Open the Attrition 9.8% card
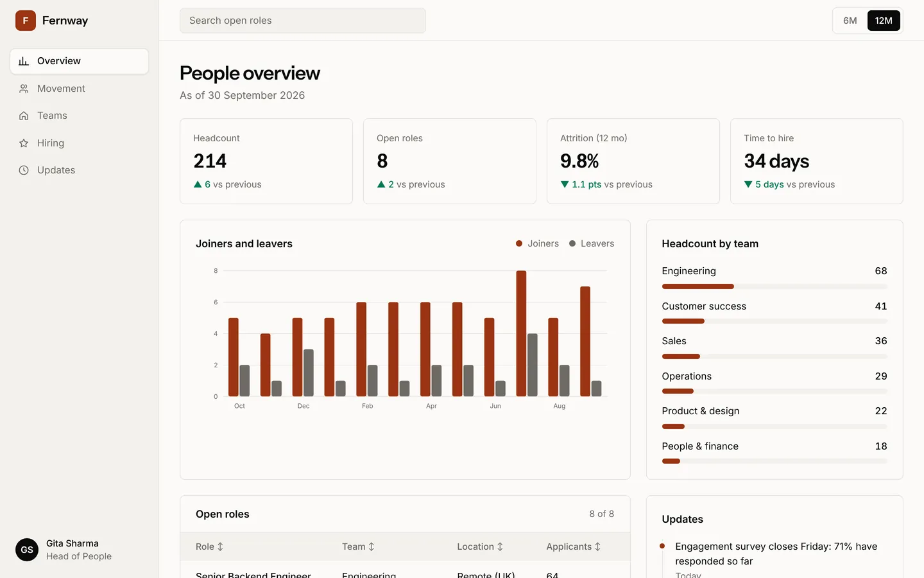Screen dimensions: 924x578 tap(633, 161)
